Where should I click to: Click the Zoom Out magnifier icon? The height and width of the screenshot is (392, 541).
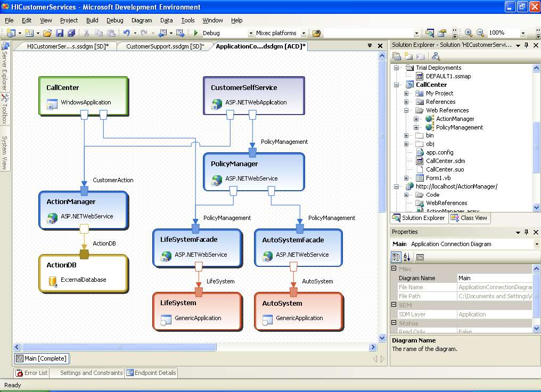tap(480, 33)
